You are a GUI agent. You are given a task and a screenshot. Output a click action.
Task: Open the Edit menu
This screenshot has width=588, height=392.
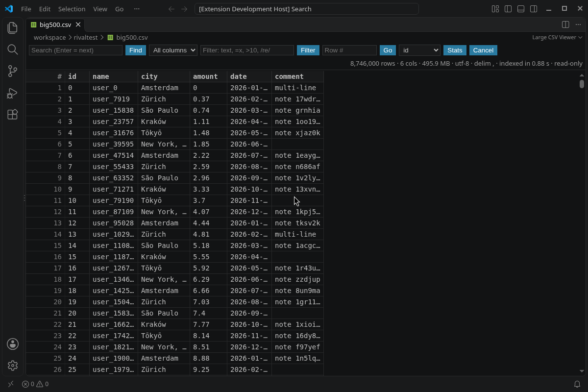(x=45, y=9)
